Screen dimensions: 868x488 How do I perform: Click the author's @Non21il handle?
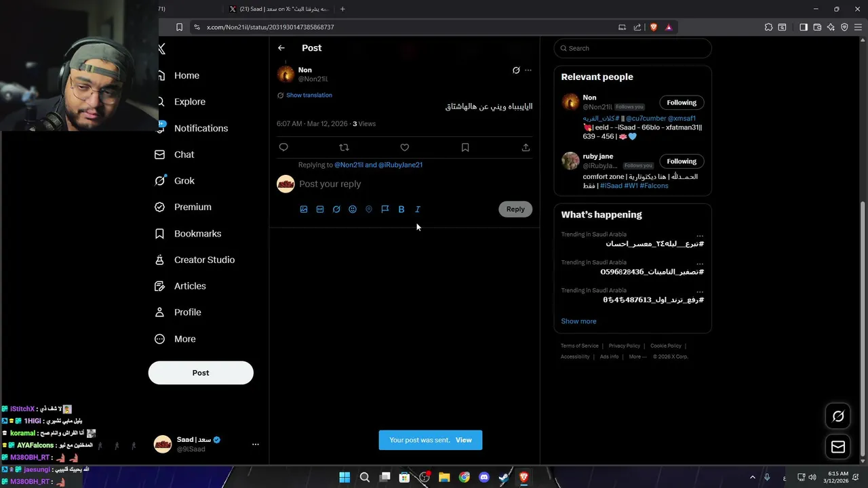point(313,79)
